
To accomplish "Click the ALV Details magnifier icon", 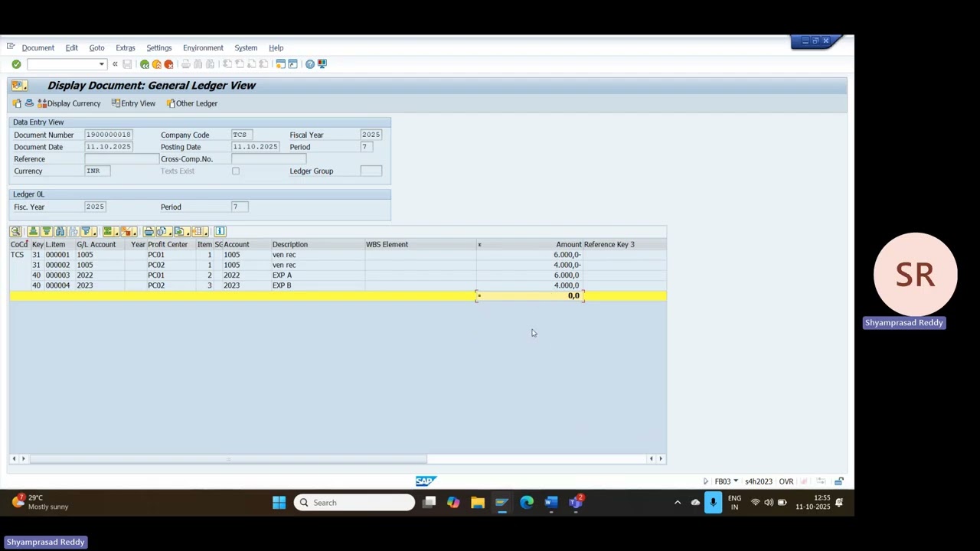I will point(15,231).
